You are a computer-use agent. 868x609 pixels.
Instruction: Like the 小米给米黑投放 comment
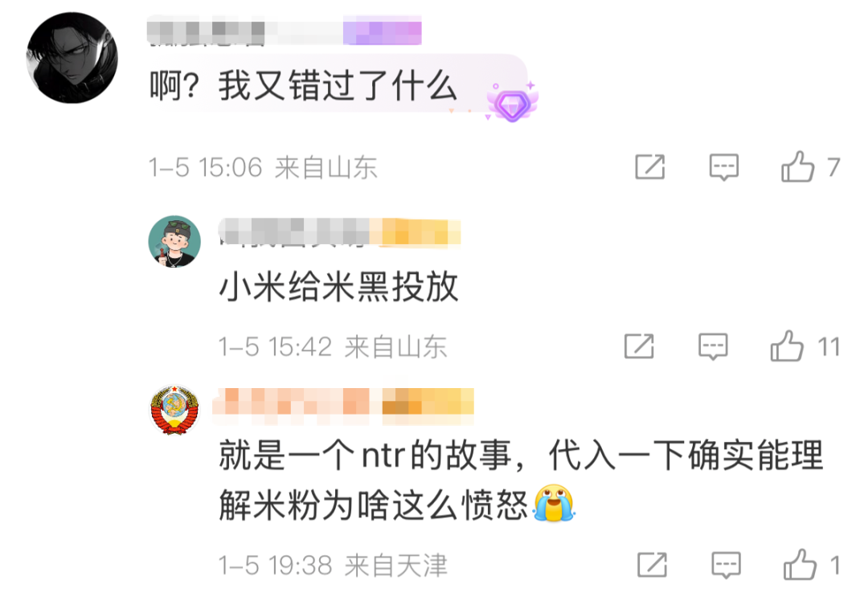(x=787, y=346)
